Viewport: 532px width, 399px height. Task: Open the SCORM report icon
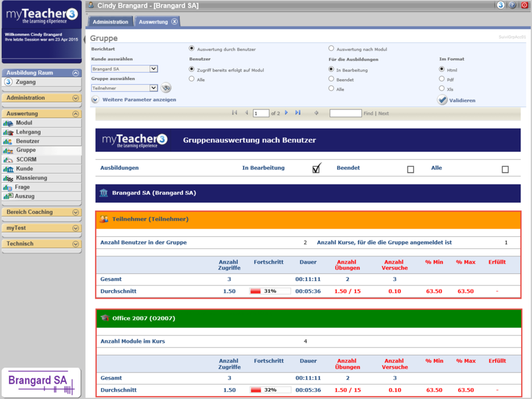(x=8, y=160)
